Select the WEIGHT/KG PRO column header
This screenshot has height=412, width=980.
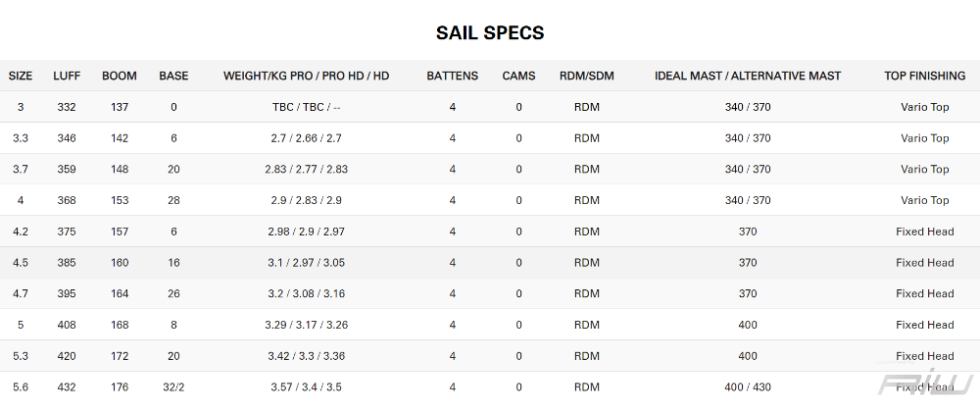click(x=307, y=76)
